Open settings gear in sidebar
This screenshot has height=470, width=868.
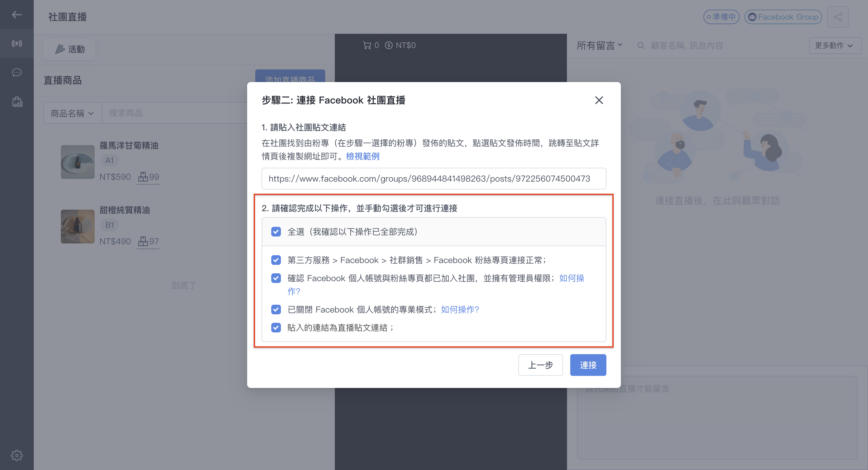tap(17, 455)
